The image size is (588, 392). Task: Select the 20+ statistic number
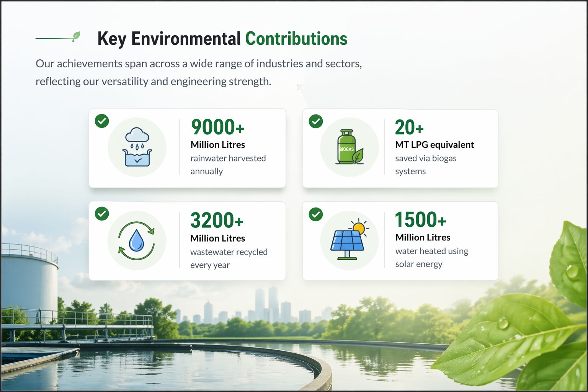click(x=409, y=127)
